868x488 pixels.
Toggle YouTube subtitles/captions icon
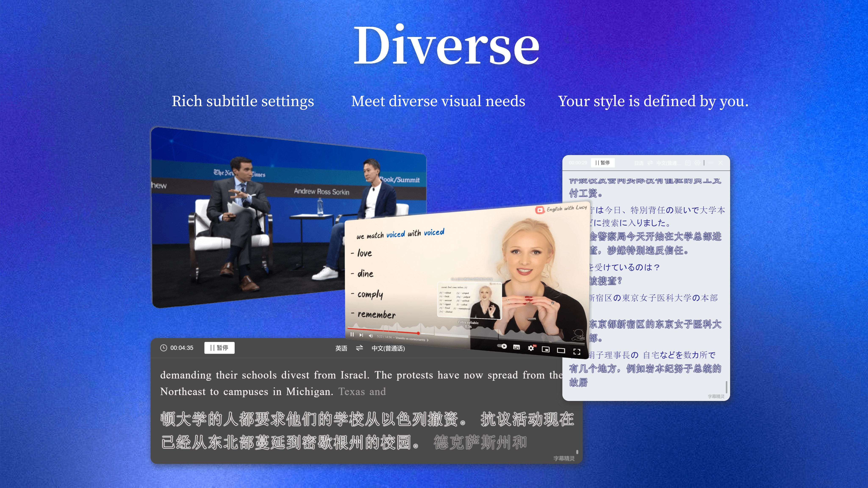pos(516,347)
